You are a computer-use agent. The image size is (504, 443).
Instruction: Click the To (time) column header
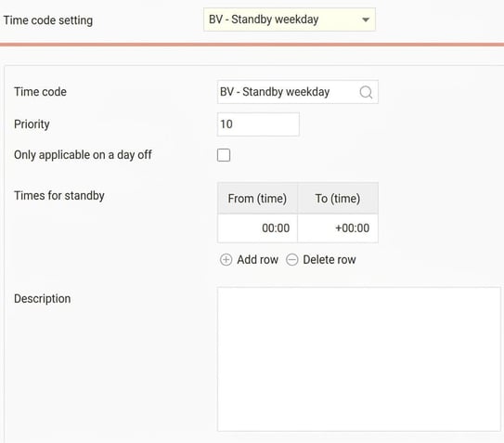click(x=338, y=198)
